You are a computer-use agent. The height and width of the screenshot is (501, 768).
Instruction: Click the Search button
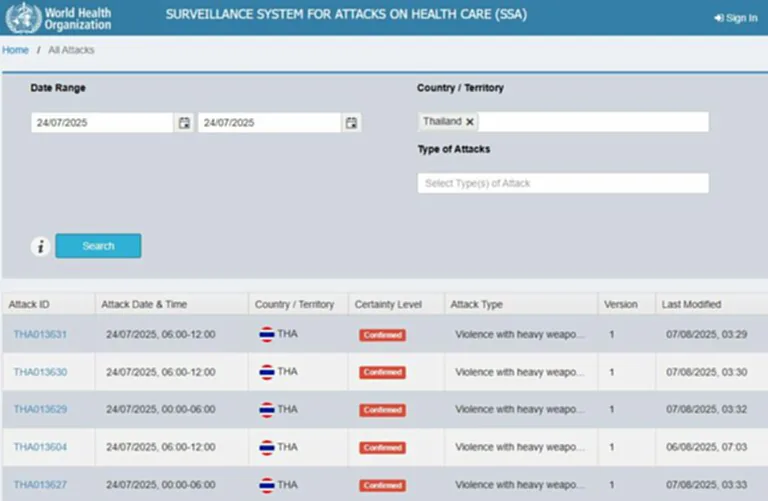(x=98, y=246)
